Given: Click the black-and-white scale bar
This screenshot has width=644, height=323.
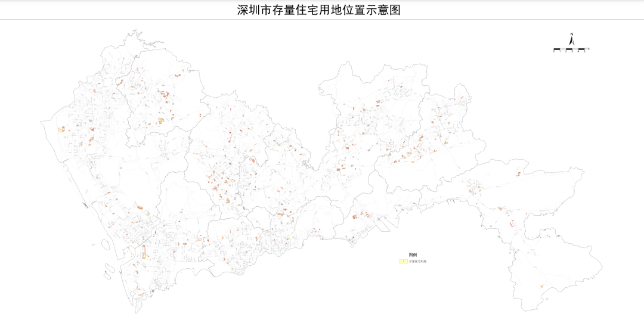Looking at the screenshot, I should [569, 49].
